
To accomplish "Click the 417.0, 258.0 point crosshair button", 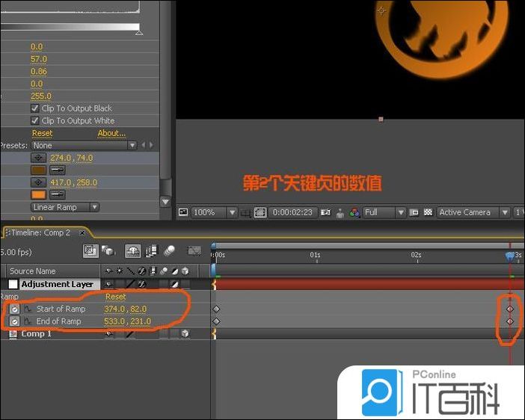I will (38, 182).
